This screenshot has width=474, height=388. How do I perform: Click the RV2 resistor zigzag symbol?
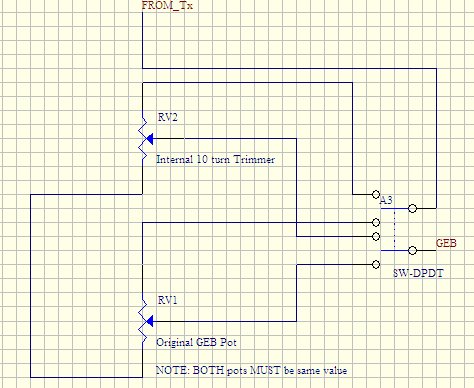coord(143,139)
